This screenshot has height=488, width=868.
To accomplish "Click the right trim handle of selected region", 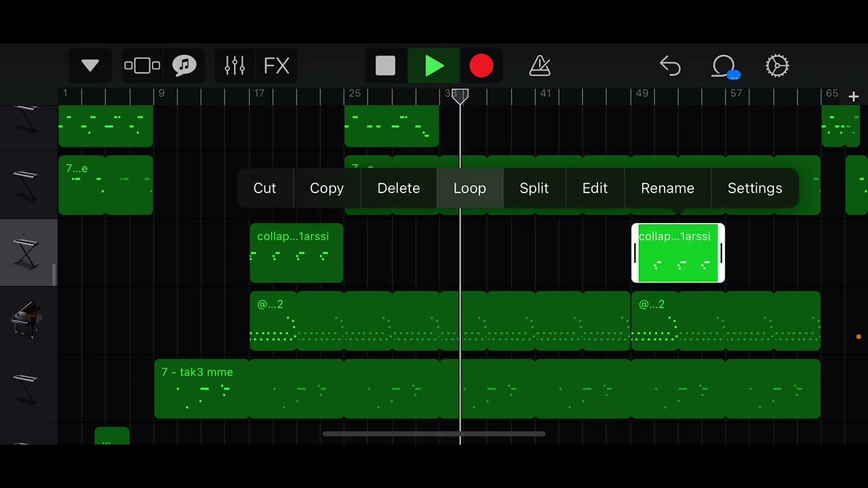I will 721,253.
